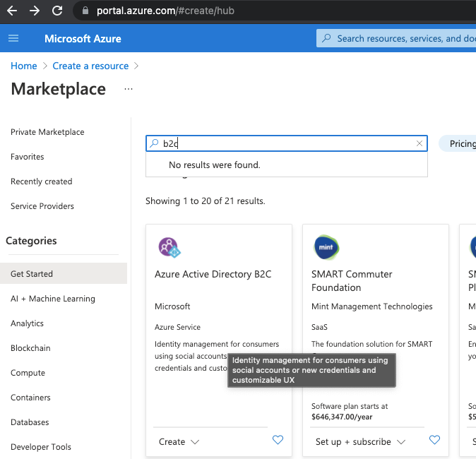Open Azure Active Directory B2C icon
The width and height of the screenshot is (476, 459).
point(169,247)
